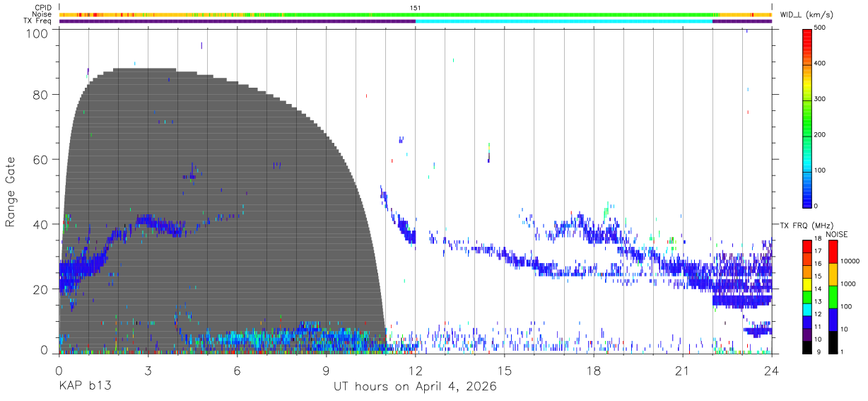Click the KAP b13 radar beam label
Screen dimensions: 868x401
(x=85, y=387)
